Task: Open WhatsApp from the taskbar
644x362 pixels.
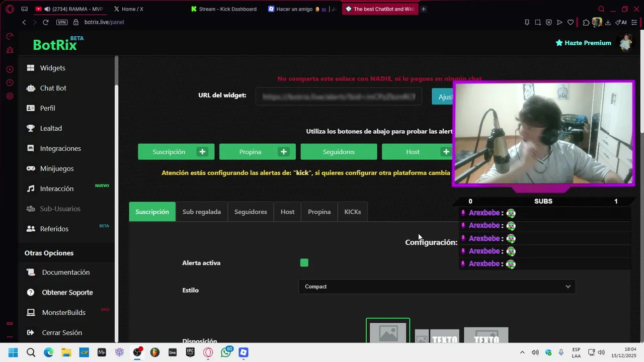Action: click(226, 352)
